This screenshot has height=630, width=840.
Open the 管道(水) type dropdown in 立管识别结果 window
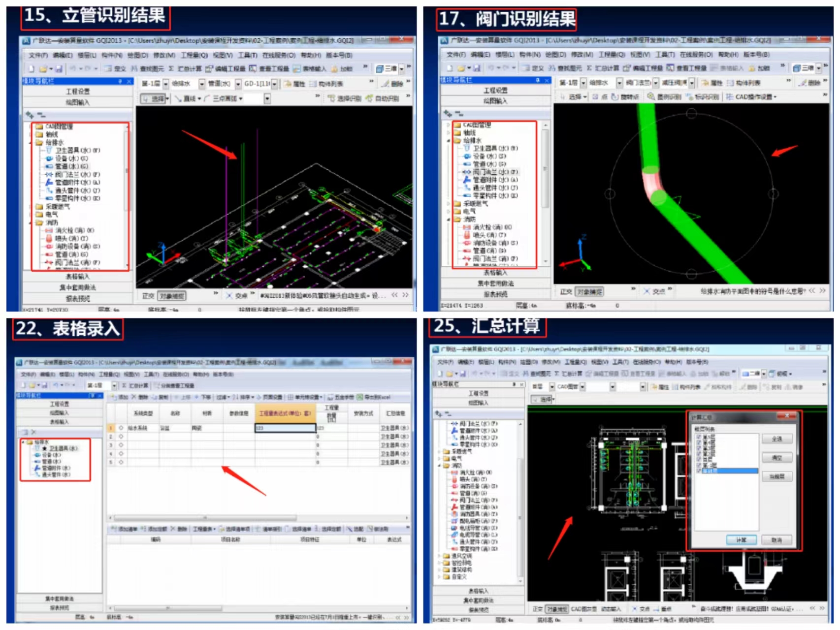point(238,84)
